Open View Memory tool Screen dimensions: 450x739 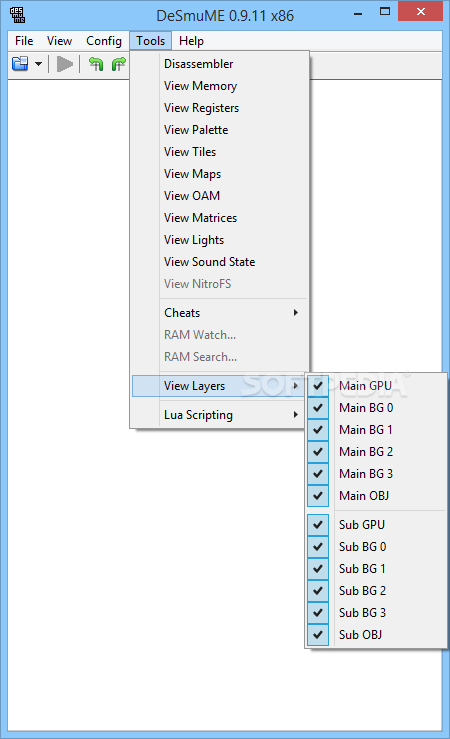tap(220, 86)
